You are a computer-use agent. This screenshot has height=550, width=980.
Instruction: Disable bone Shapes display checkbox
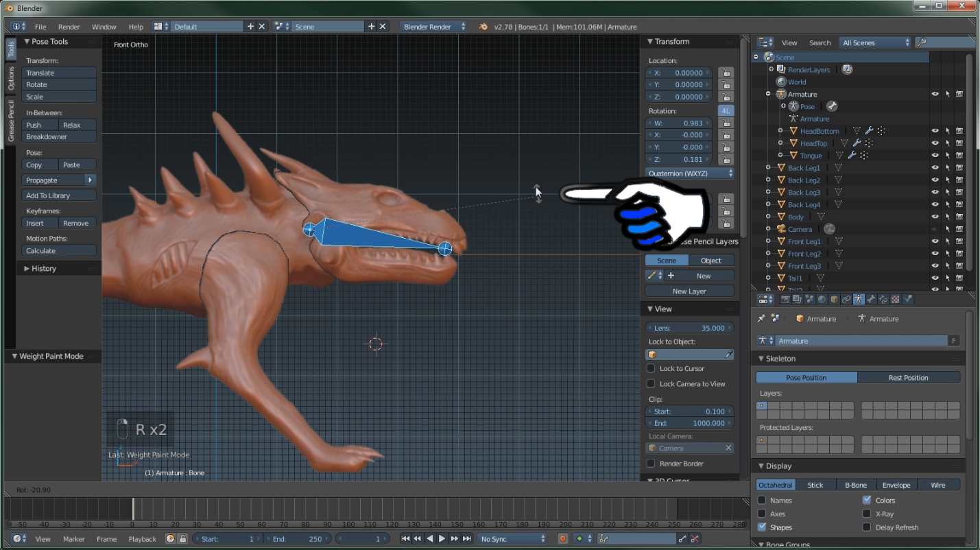click(762, 527)
